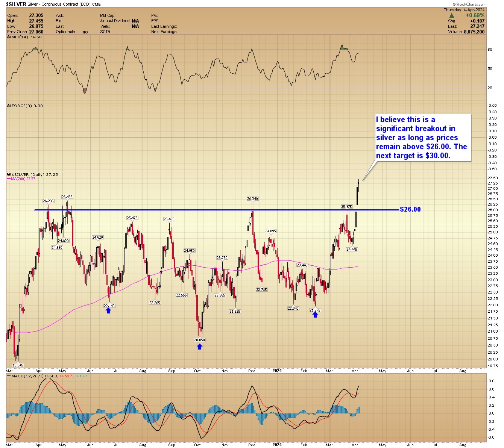Screen dimensions: 504x448
Task: Click the 26.435 peak price label
Action: [x=67, y=197]
